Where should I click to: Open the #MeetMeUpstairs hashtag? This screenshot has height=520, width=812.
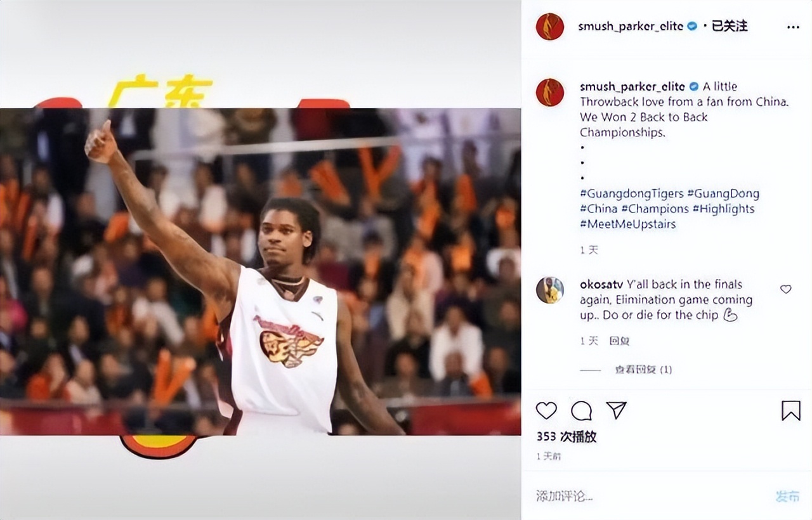(628, 224)
